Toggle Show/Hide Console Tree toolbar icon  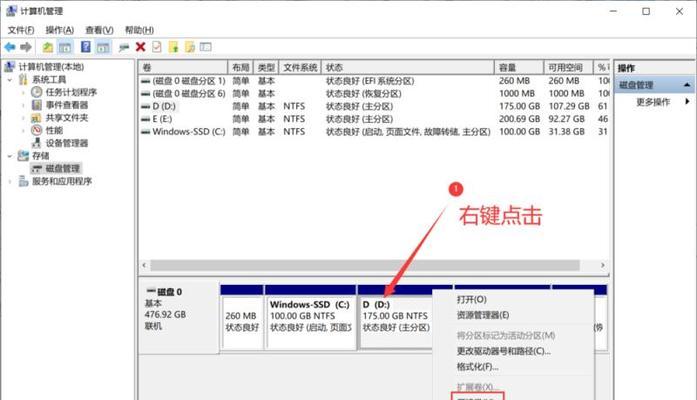65,47
